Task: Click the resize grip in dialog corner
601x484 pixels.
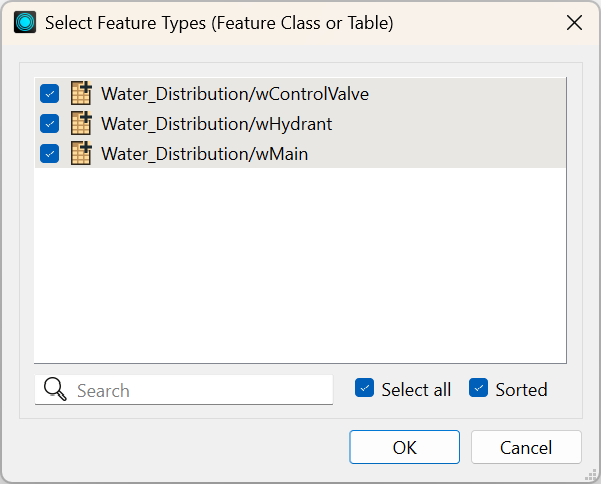Action: coord(591,474)
